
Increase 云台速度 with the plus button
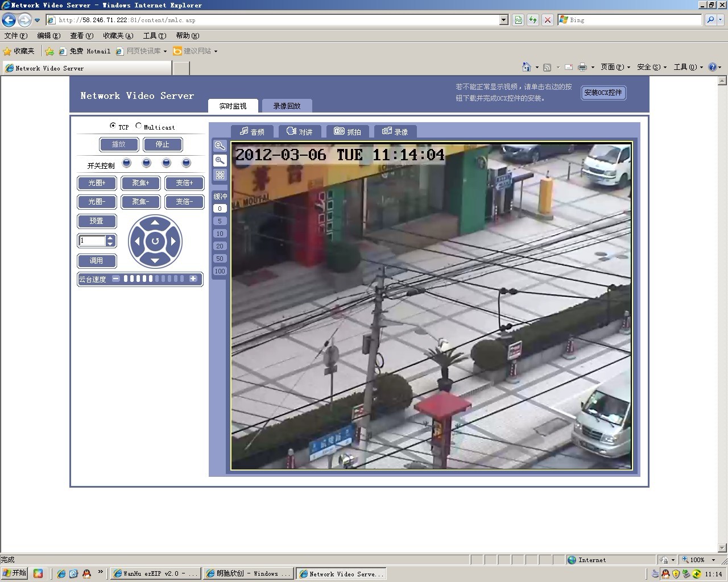193,278
